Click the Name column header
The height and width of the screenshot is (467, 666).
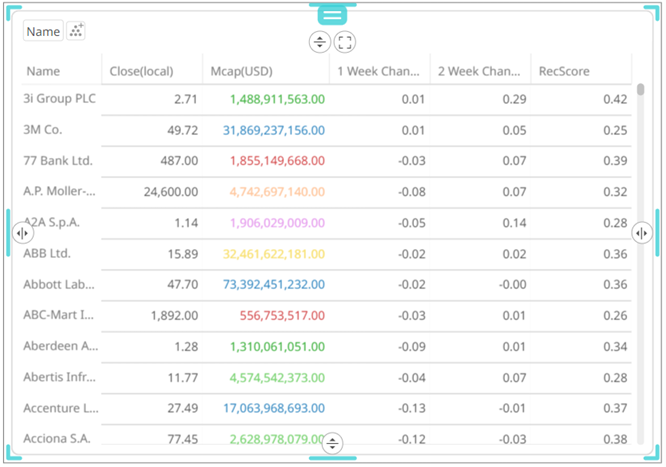(x=43, y=71)
